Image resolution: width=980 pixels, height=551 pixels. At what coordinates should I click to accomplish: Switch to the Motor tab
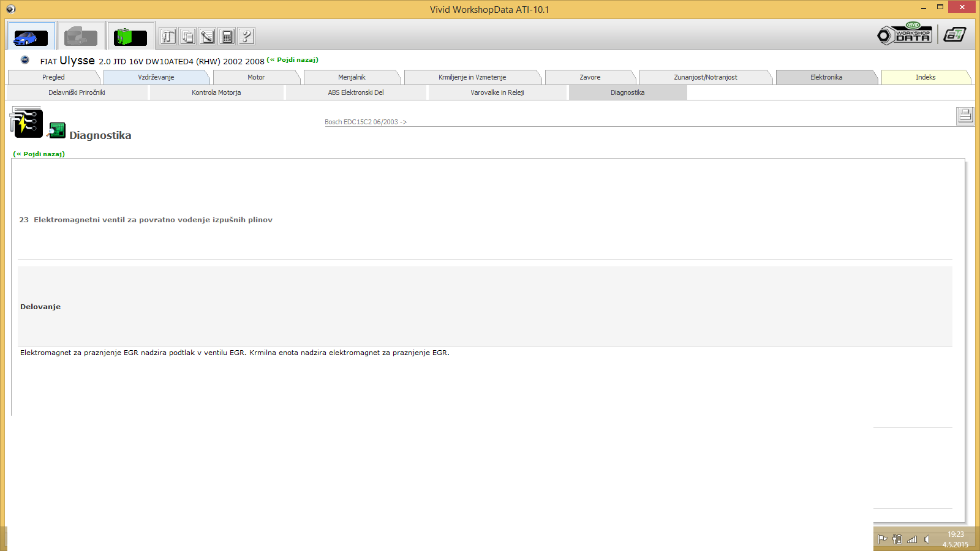tap(256, 77)
